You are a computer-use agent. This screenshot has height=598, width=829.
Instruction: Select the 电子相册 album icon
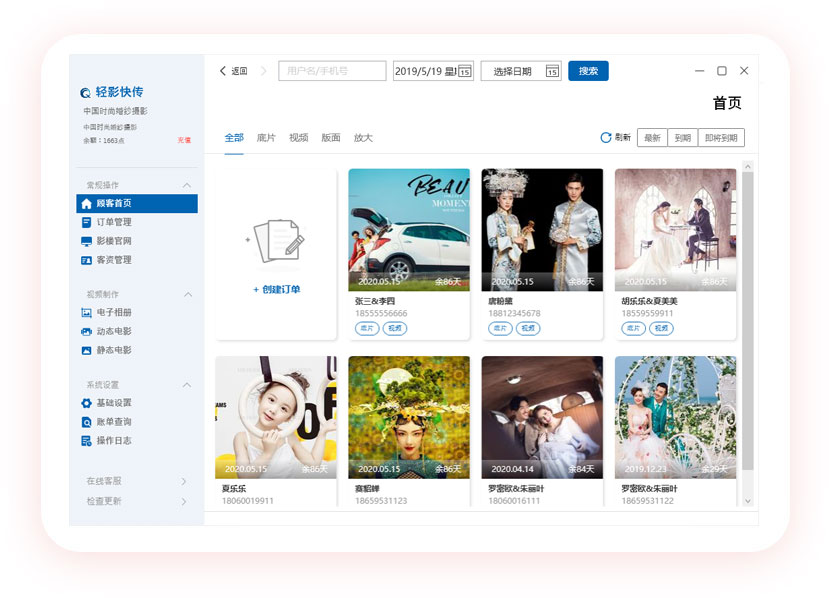(x=86, y=313)
